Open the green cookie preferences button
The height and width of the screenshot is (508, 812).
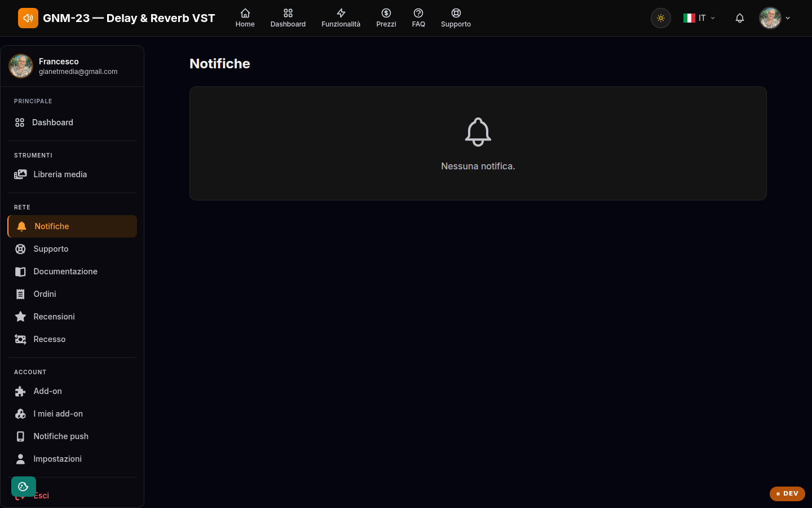coord(24,487)
